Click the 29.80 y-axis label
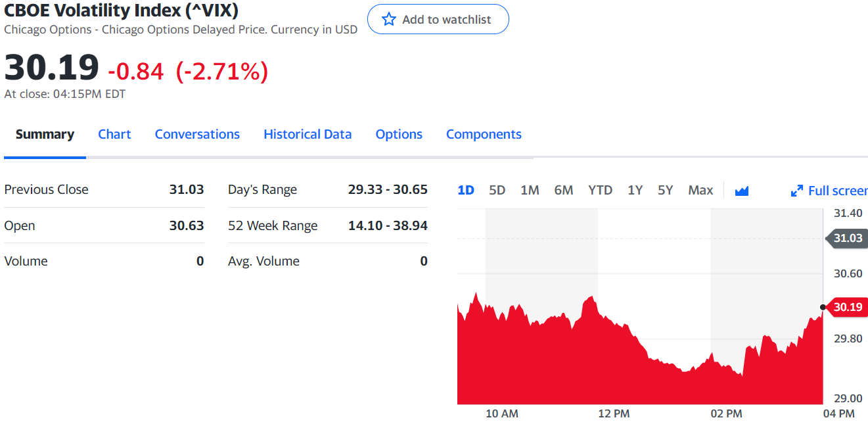Image resolution: width=868 pixels, height=422 pixels. click(x=848, y=339)
